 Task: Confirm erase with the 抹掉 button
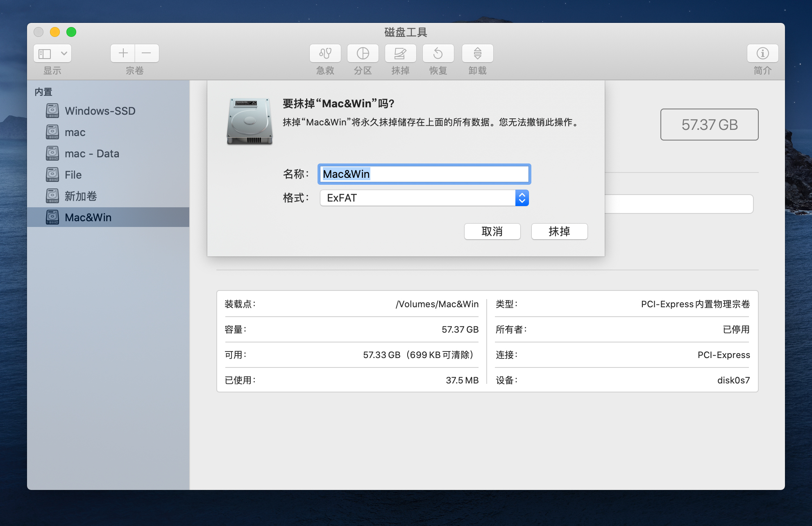559,231
